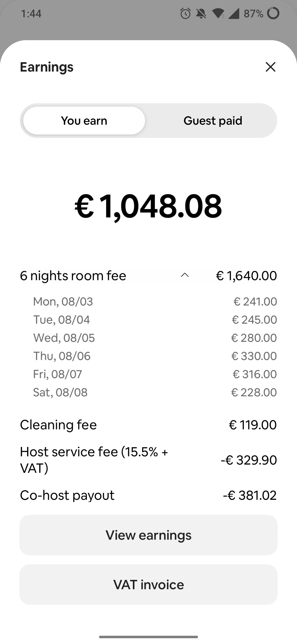
Task: Select the You earn tab
Action: 84,121
